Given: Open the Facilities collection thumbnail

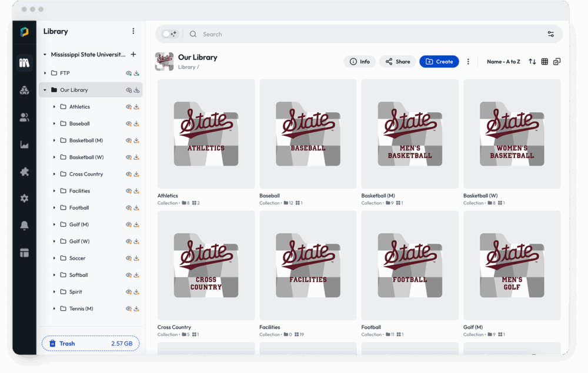Looking at the screenshot, I should pyautogui.click(x=308, y=265).
